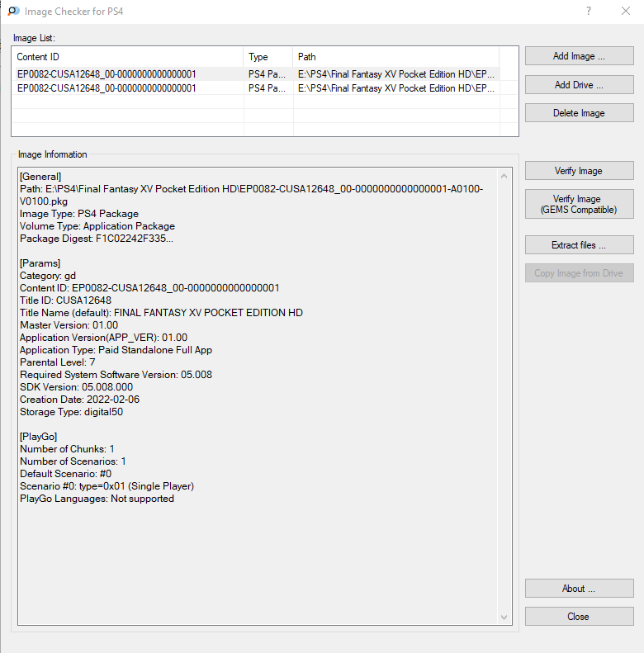This screenshot has width=644, height=653.
Task: Click the Path cell of the first row
Action: [x=396, y=74]
